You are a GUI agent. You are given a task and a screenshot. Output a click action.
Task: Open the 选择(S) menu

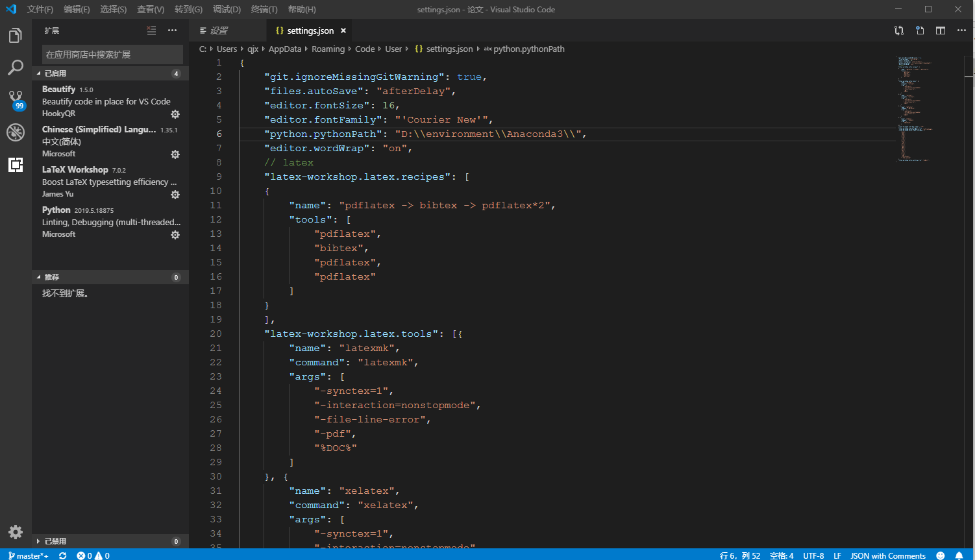(x=114, y=9)
